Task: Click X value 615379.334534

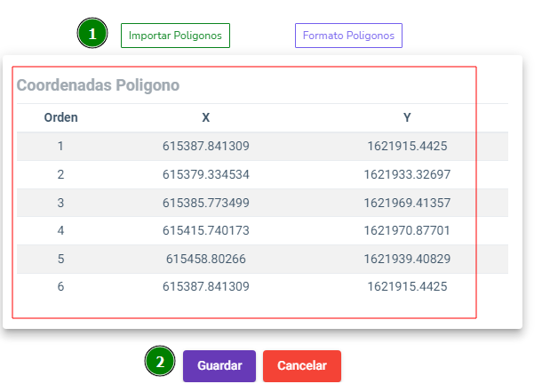Action: [206, 174]
